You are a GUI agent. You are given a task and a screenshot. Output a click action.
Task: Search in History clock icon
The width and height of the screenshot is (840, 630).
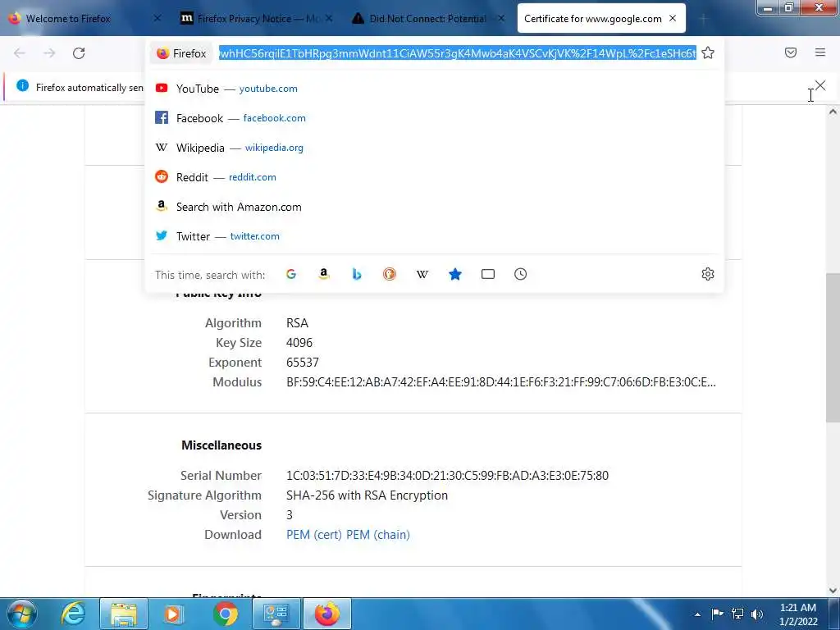coord(521,274)
